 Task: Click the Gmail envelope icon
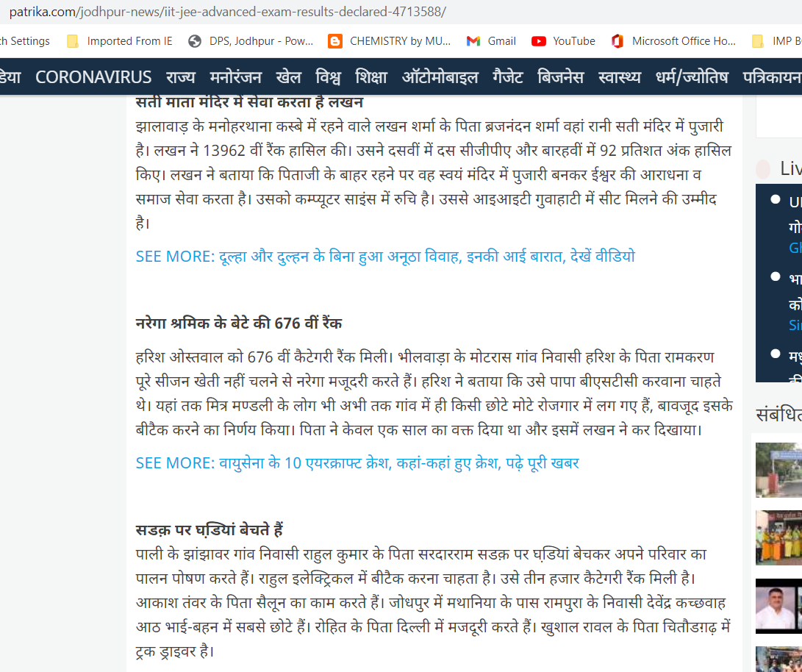point(473,41)
